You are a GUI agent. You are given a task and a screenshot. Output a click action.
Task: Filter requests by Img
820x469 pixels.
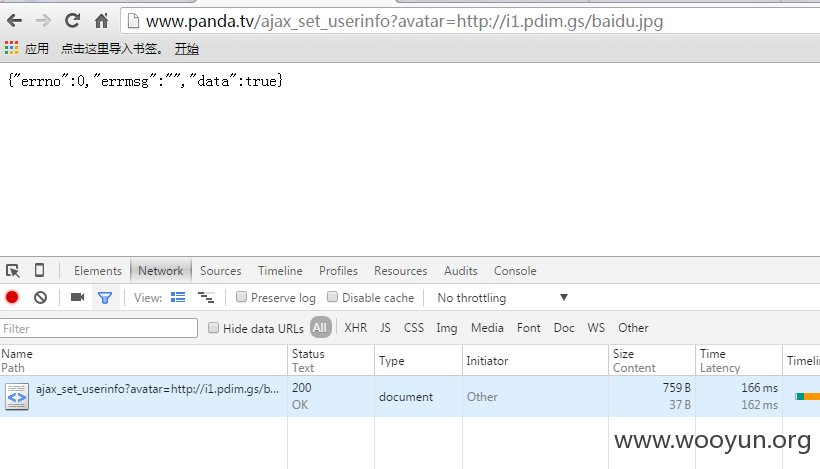[x=447, y=328]
